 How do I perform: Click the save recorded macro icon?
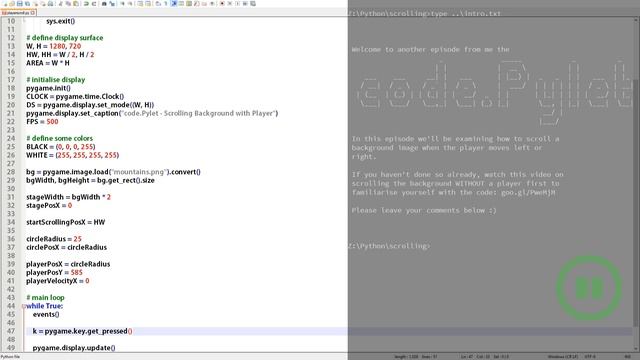click(253, 4)
